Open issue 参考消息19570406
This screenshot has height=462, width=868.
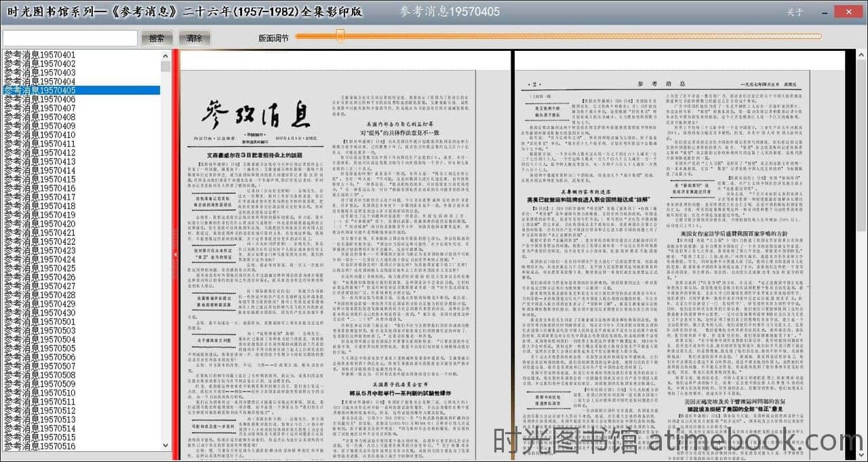40,99
